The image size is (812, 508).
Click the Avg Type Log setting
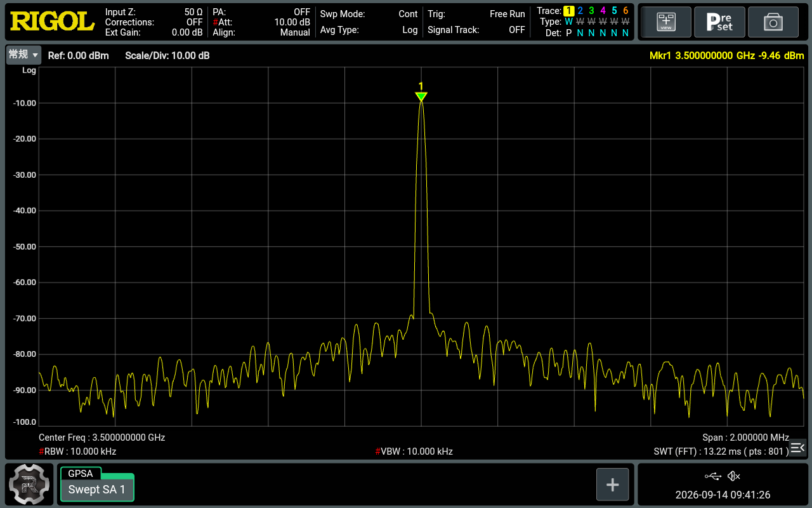click(x=369, y=30)
